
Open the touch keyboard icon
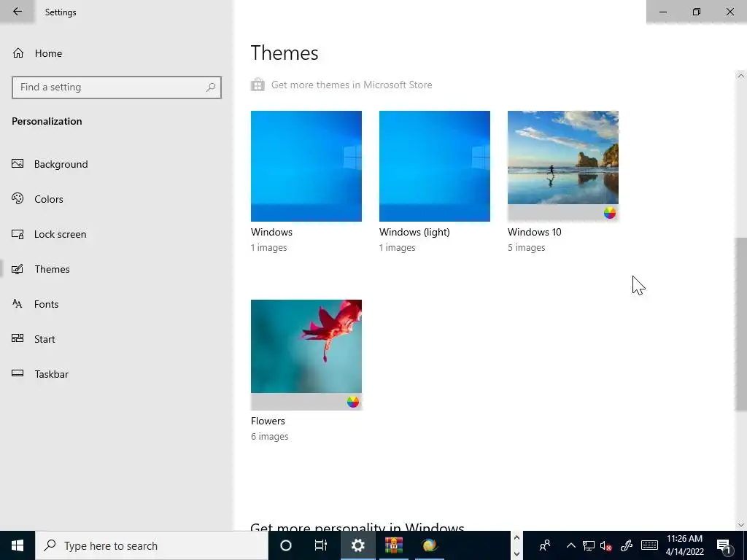pos(649,545)
